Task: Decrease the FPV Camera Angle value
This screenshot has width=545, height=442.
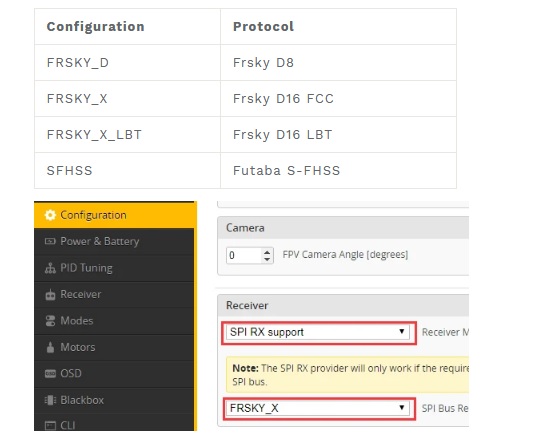Action: 267,259
